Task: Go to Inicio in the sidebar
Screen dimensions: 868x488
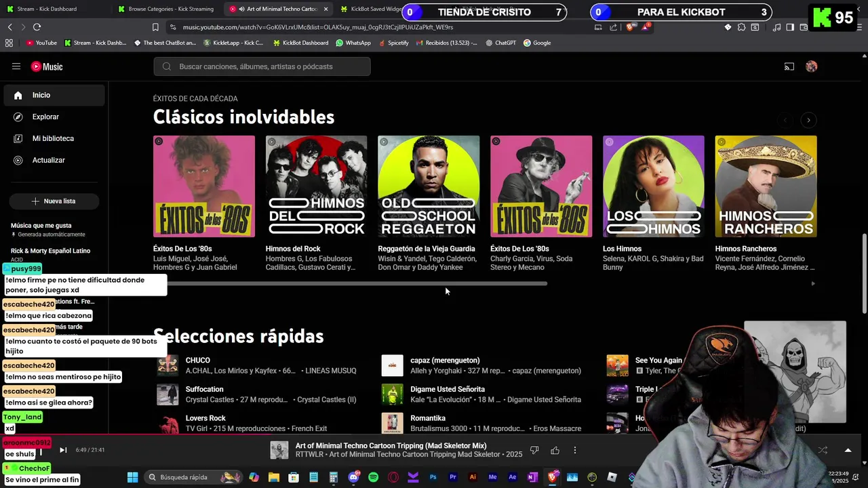Action: click(54, 95)
